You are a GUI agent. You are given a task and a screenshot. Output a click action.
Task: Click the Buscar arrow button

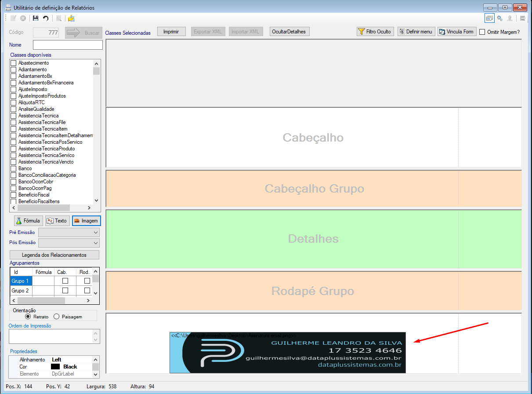(x=83, y=33)
